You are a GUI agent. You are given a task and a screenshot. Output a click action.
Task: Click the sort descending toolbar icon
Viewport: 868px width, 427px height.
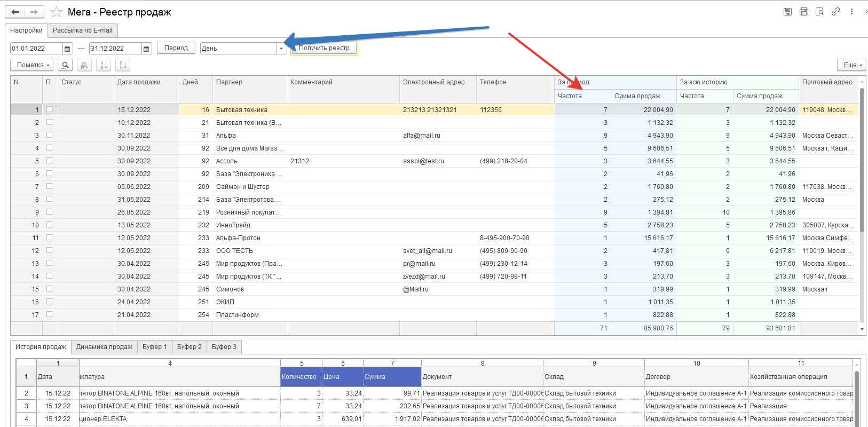123,65
